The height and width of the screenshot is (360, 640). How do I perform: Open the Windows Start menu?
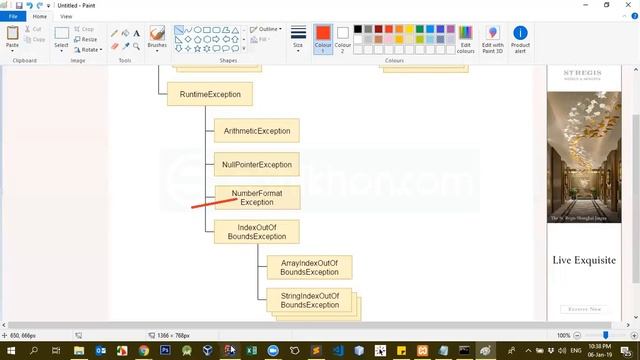coord(11,351)
